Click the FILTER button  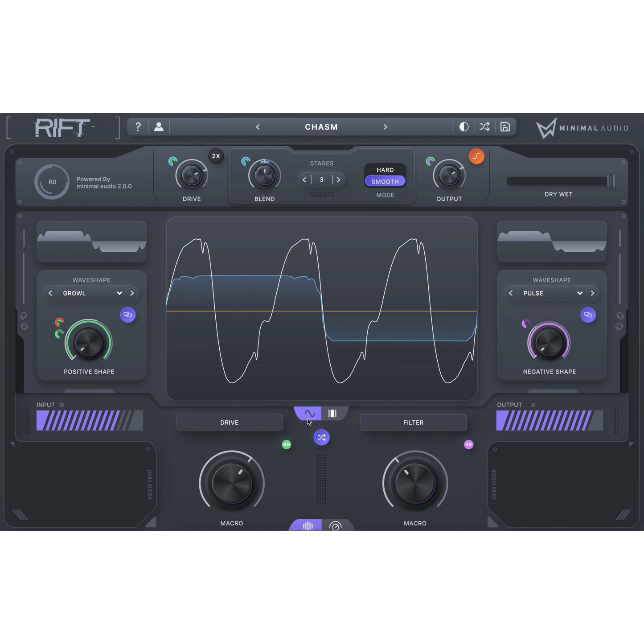413,422
